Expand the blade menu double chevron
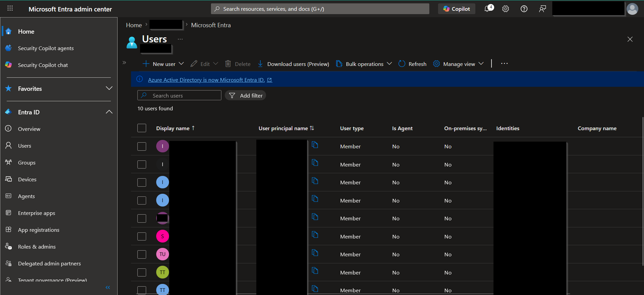Image resolution: width=644 pixels, height=295 pixels. coord(124,63)
